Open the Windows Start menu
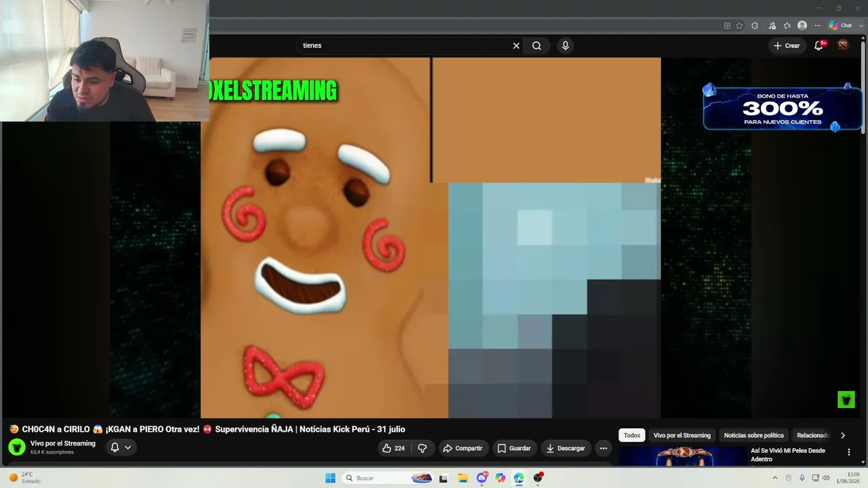The image size is (868, 488). pos(330,478)
